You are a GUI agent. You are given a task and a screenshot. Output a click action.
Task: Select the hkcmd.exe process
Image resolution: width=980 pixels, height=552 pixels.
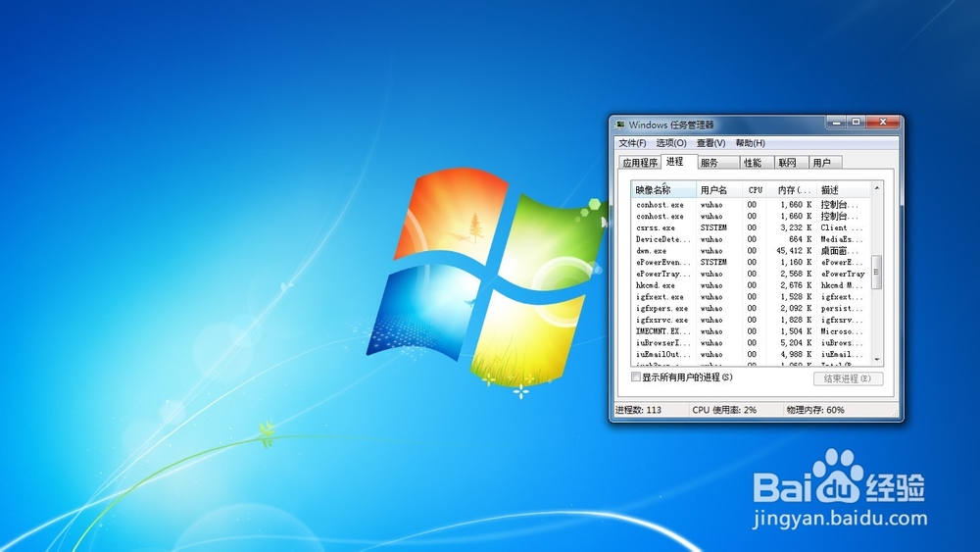click(x=656, y=285)
